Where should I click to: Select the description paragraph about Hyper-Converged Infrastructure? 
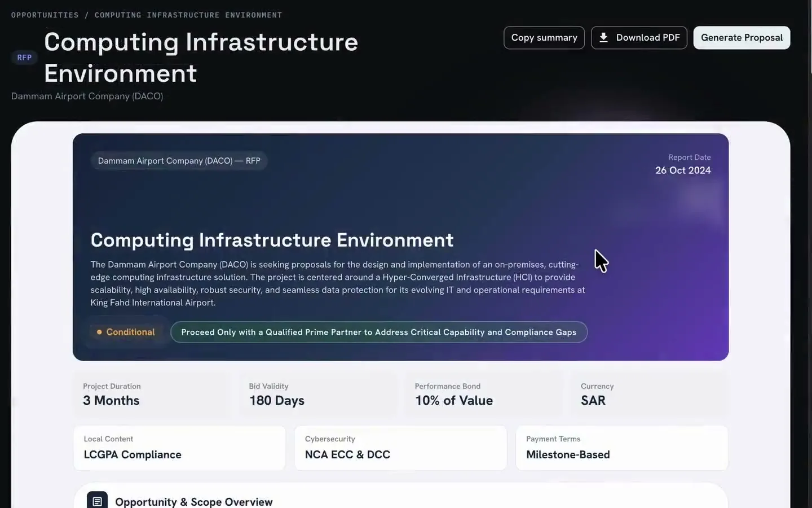click(x=338, y=283)
